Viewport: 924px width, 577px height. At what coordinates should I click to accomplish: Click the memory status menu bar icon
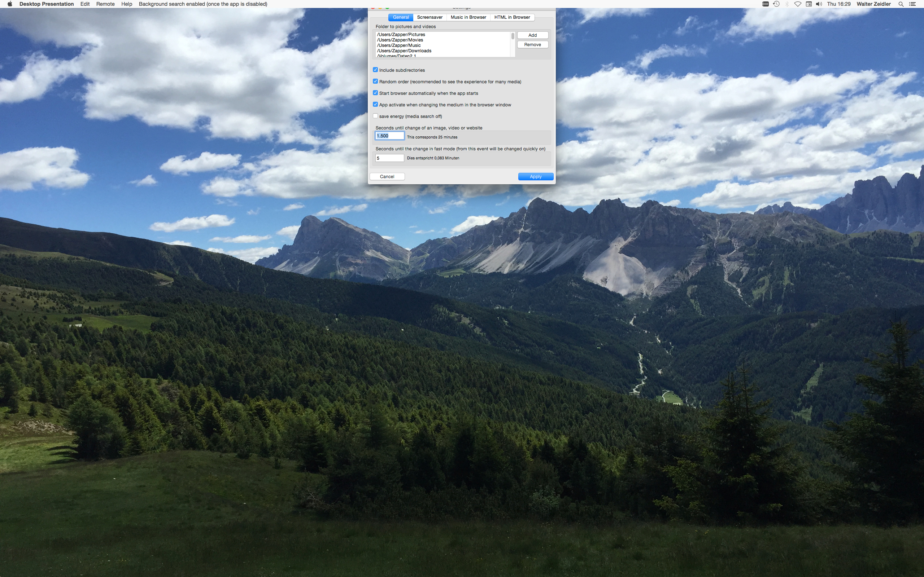[x=765, y=4]
